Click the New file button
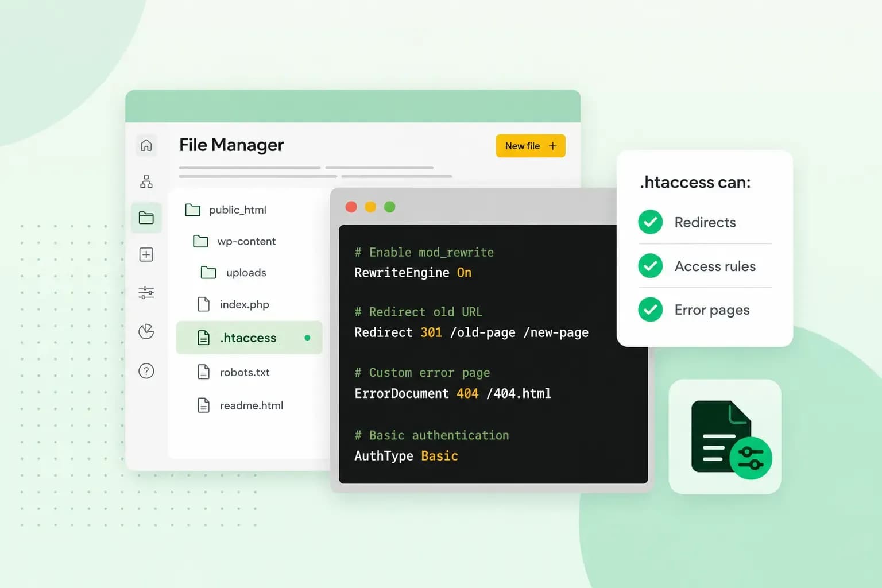Viewport: 882px width, 588px height. (x=531, y=146)
